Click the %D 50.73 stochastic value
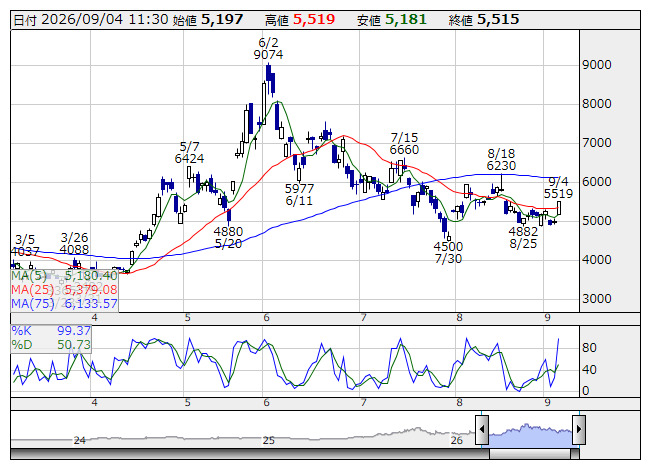The image size is (653, 470). 51,345
